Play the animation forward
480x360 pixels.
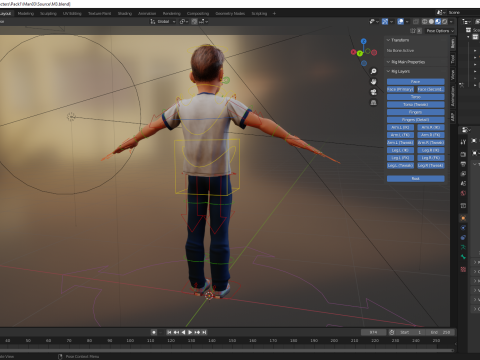[x=190, y=332]
